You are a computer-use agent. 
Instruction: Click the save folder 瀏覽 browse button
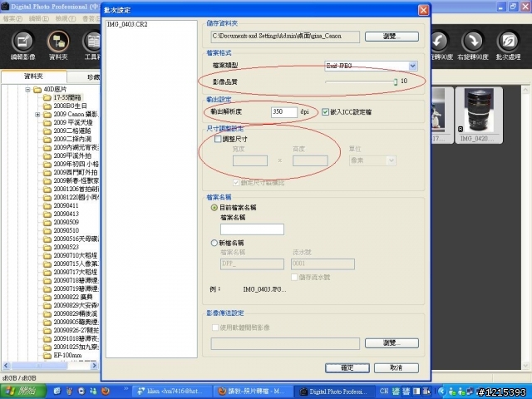[392, 37]
